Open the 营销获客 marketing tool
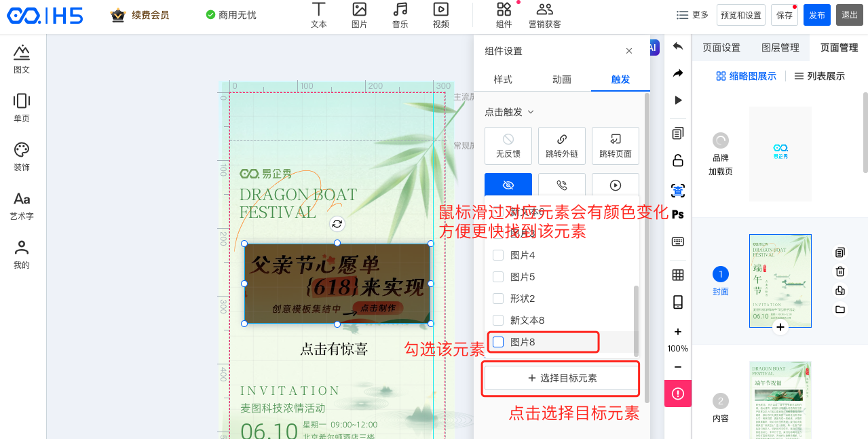Screen dimensions: 868x439 point(544,15)
